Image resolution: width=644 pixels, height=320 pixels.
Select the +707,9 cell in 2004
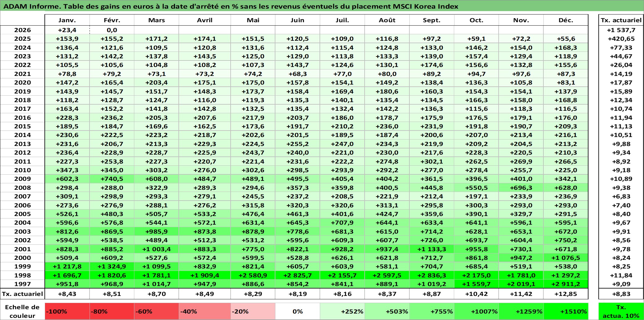tap(342, 222)
